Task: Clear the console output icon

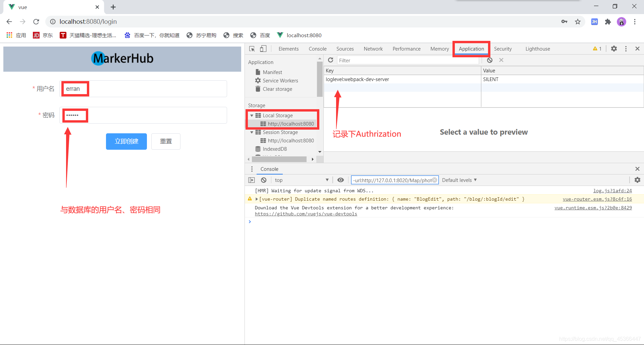Action: coord(264,180)
